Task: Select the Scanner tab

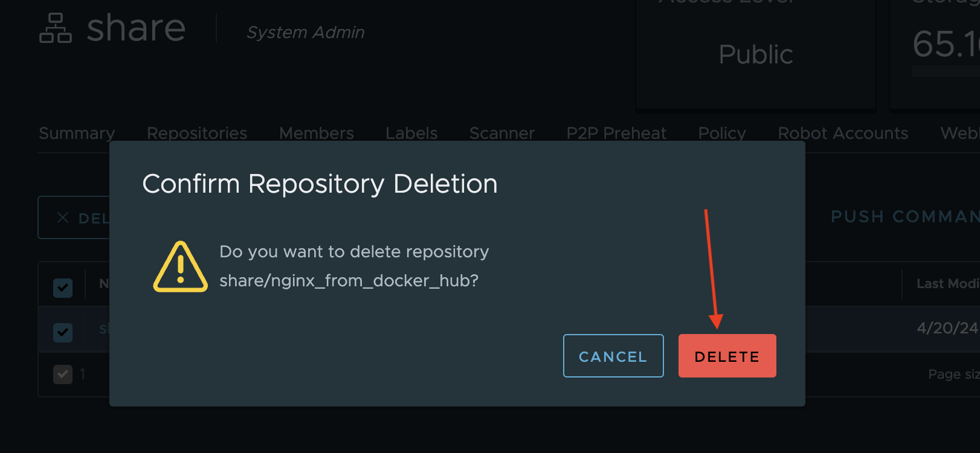Action: [502, 133]
